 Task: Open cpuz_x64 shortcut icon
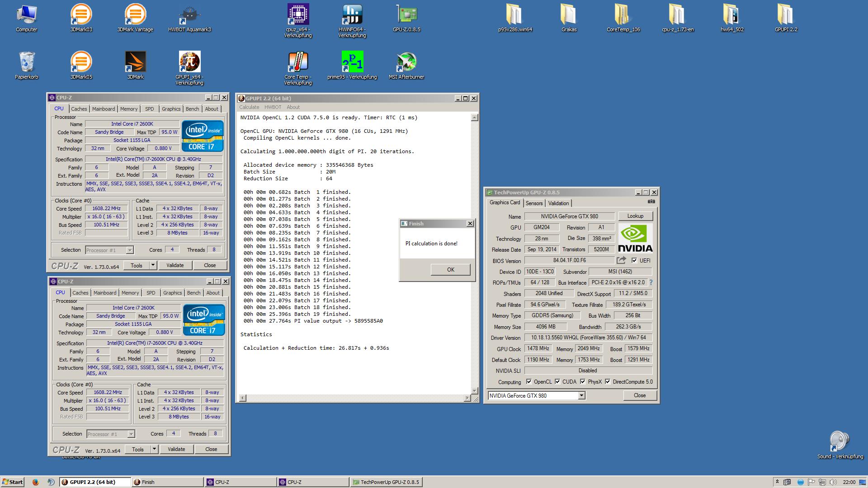coord(298,20)
